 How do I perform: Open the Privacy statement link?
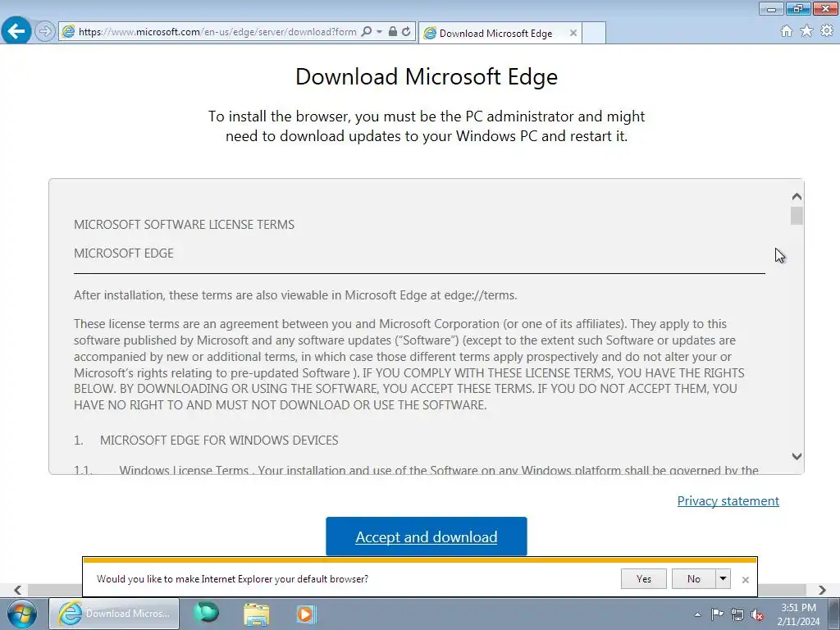coord(728,500)
